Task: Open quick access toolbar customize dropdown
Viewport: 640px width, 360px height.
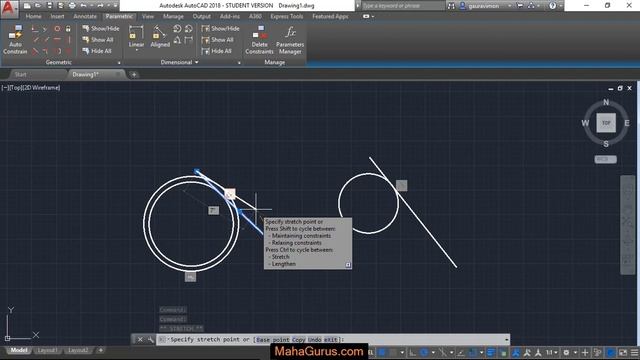Action: [x=116, y=6]
